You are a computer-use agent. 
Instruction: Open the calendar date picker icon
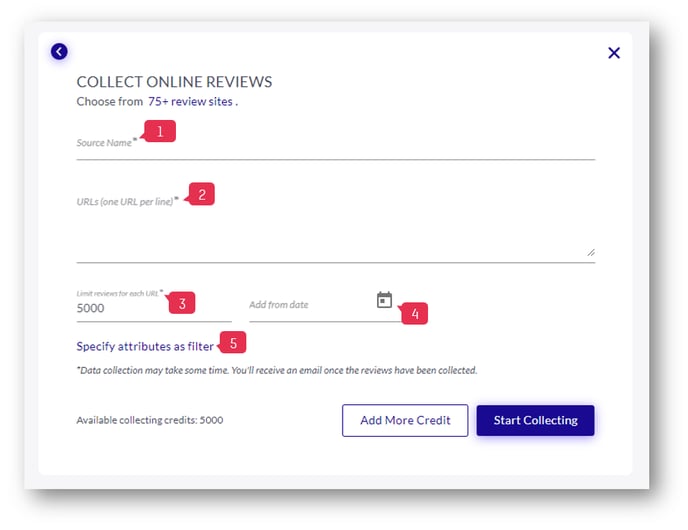click(x=384, y=300)
